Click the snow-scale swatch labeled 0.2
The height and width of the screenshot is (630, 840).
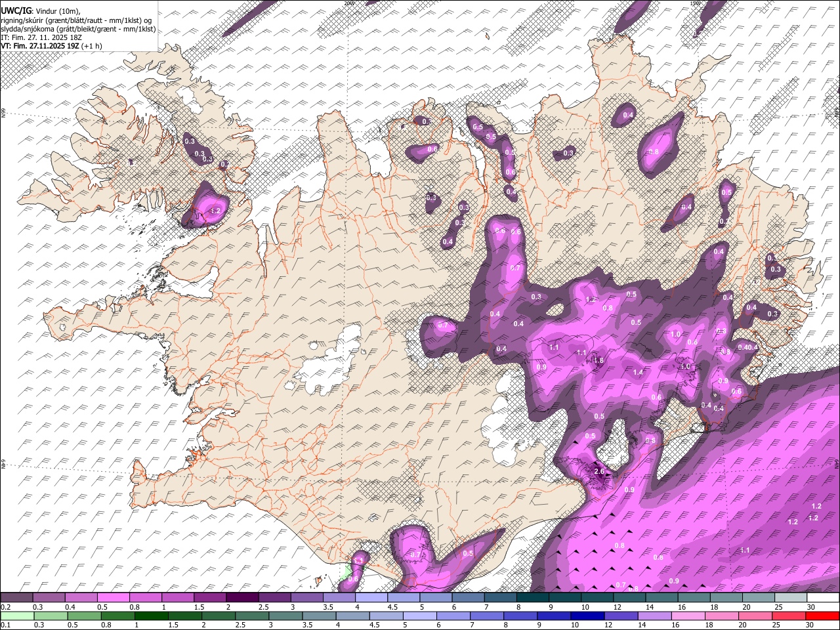(x=16, y=597)
